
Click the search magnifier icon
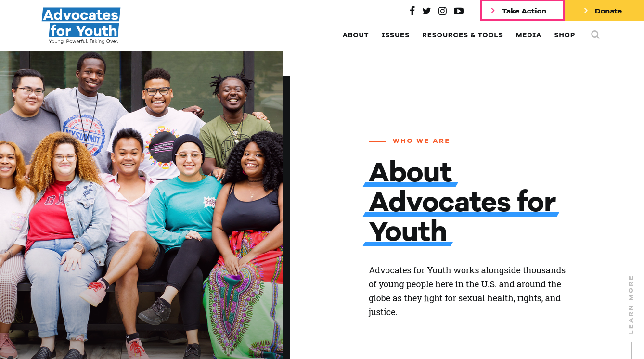(595, 35)
